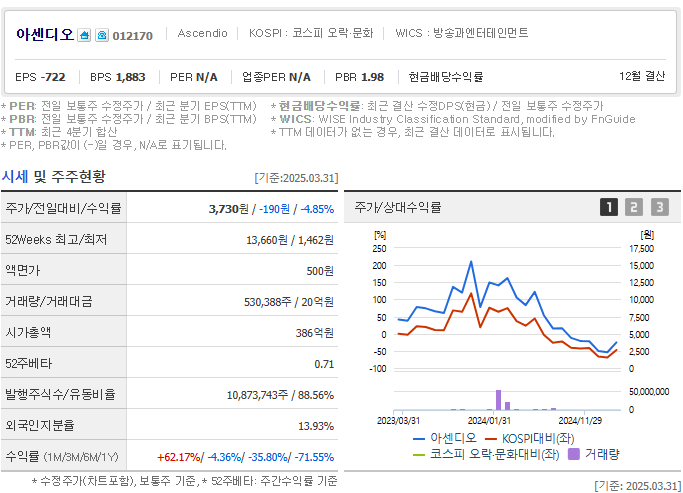The width and height of the screenshot is (683, 493).
Task: Toggle KOSPI대비(좌) red line legend
Action: 530,438
